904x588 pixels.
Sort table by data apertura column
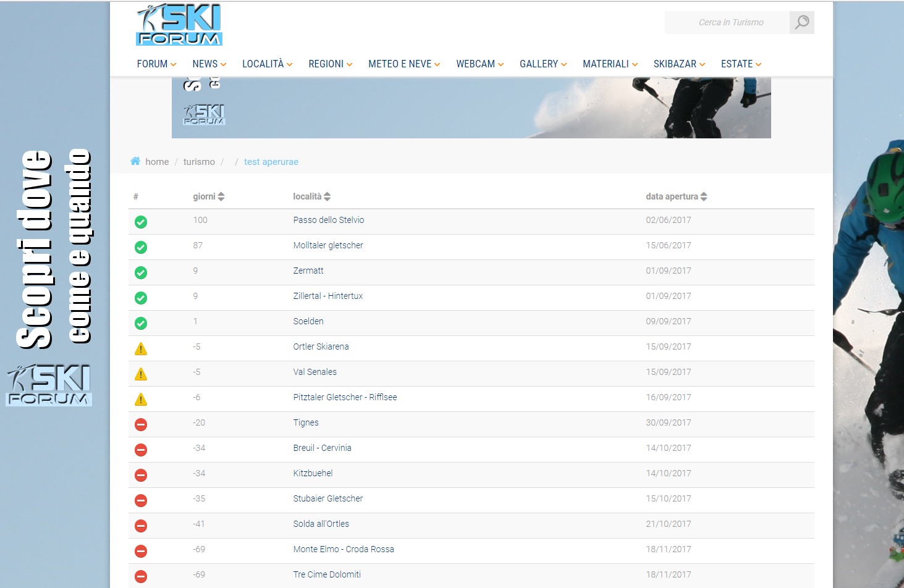(677, 196)
